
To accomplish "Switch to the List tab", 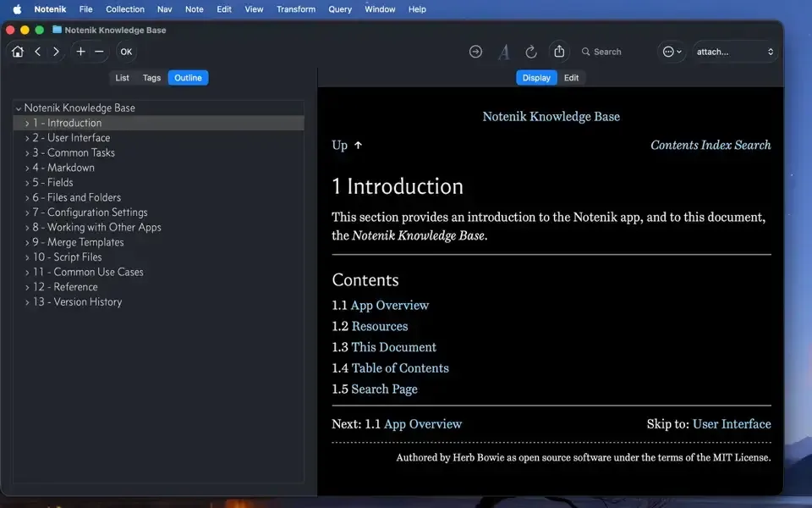I will [122, 78].
